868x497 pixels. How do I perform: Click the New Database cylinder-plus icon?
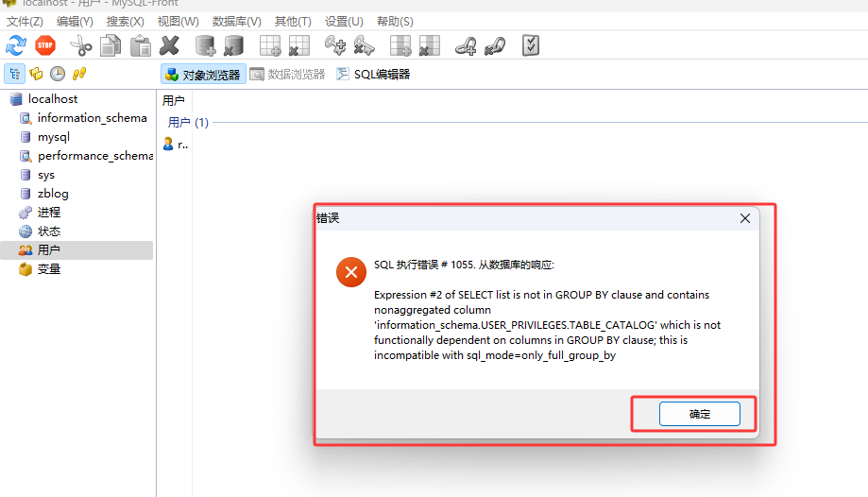pos(205,45)
